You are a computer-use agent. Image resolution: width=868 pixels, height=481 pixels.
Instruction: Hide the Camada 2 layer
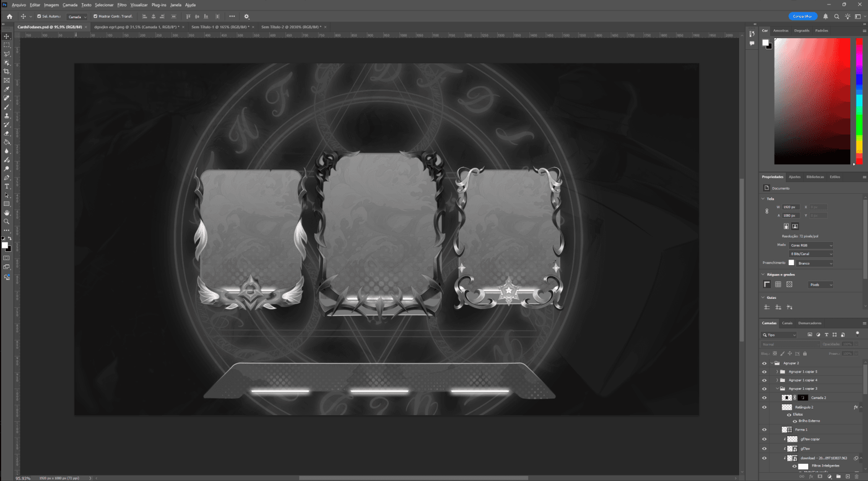[x=765, y=397]
